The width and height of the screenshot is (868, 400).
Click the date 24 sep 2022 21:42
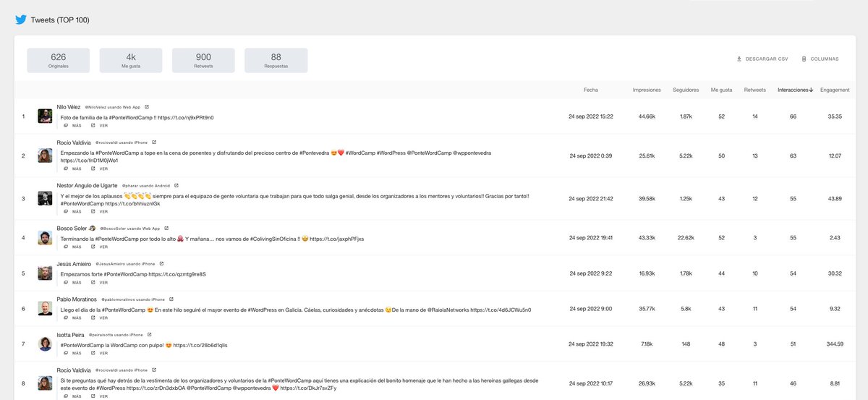click(x=591, y=198)
